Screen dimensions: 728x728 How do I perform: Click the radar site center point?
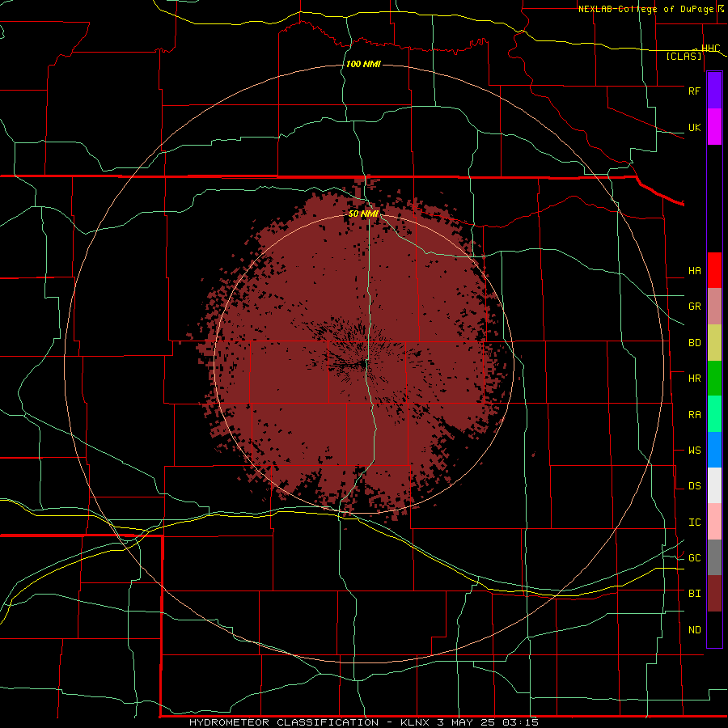coord(363,364)
